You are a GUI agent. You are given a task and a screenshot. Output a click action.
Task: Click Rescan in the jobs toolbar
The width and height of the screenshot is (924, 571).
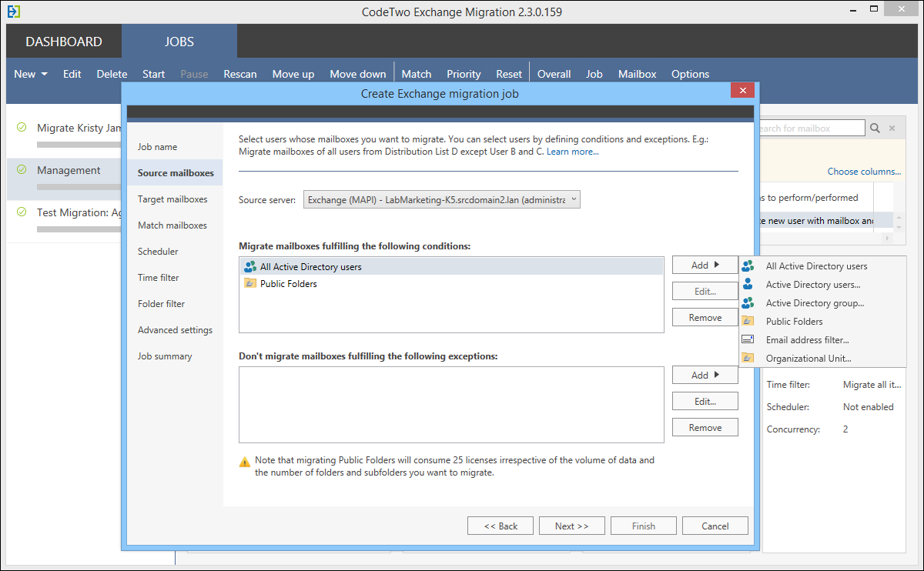tap(240, 74)
